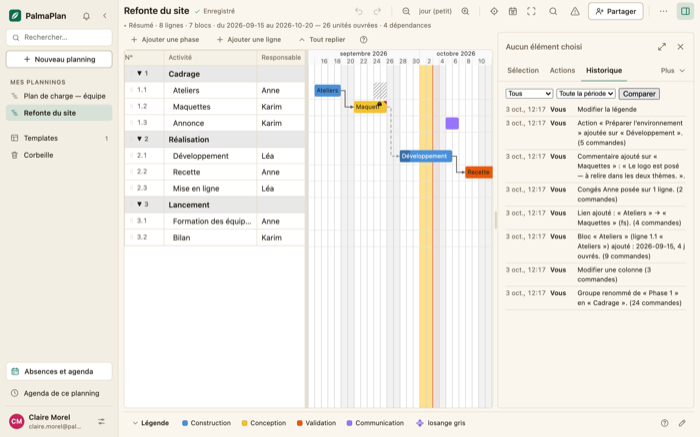
Task: Click the Partager button
Action: (x=616, y=11)
